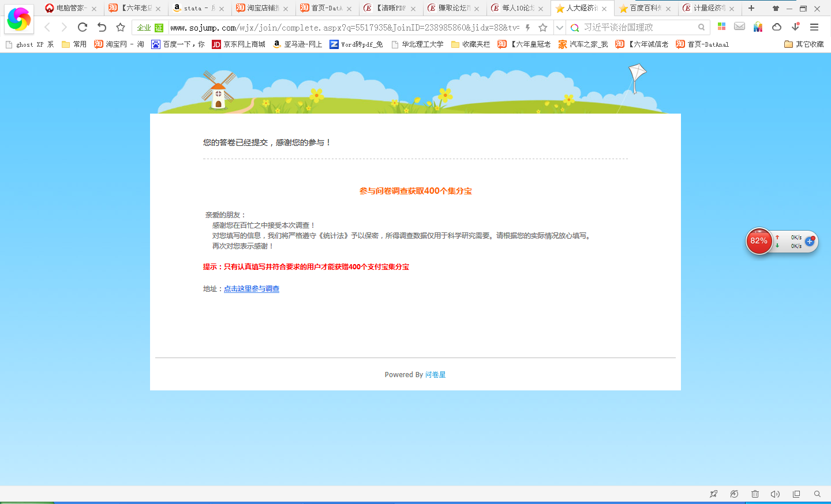Open the 华北理工大学 bookmark
Image resolution: width=831 pixels, height=504 pixels.
point(417,44)
